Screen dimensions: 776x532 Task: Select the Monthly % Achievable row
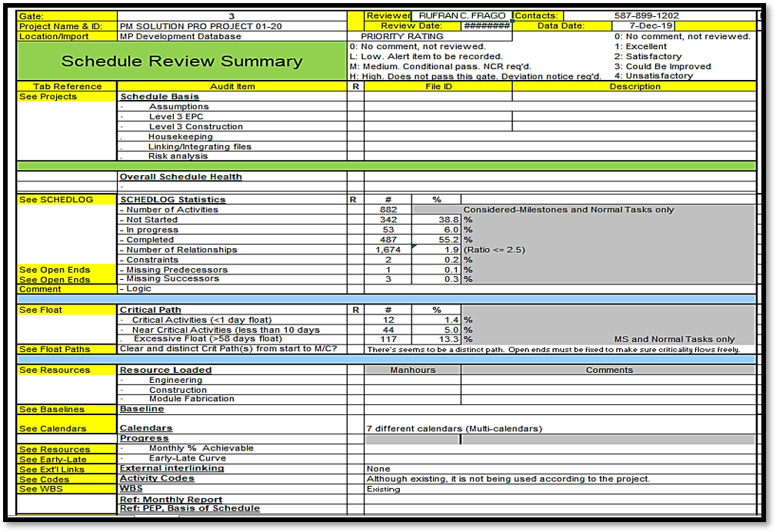(232, 448)
